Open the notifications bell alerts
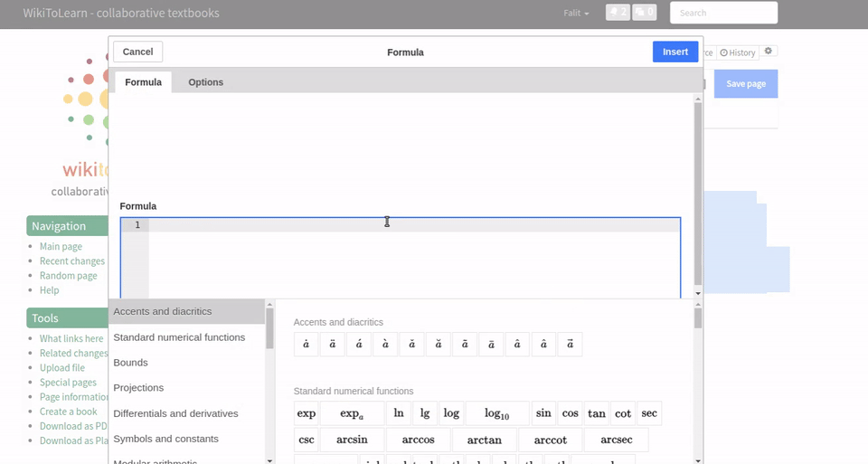The width and height of the screenshot is (868, 464). coord(618,13)
